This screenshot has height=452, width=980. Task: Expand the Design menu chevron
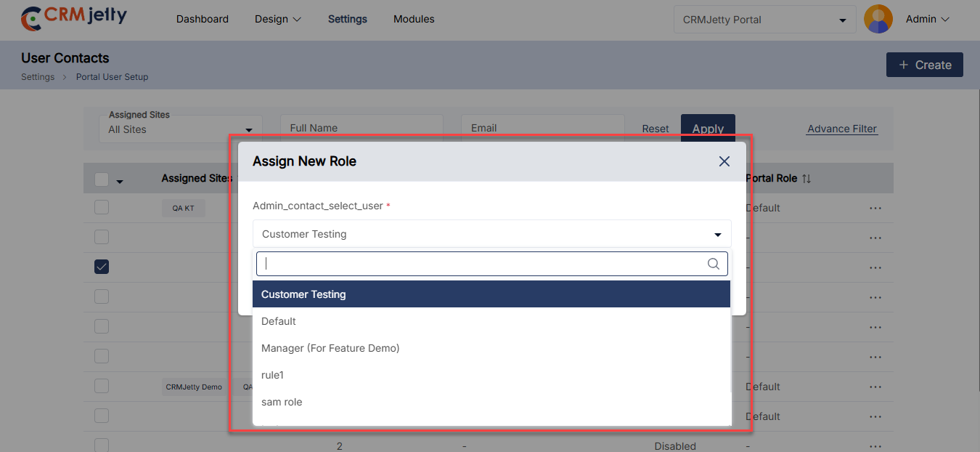point(297,20)
